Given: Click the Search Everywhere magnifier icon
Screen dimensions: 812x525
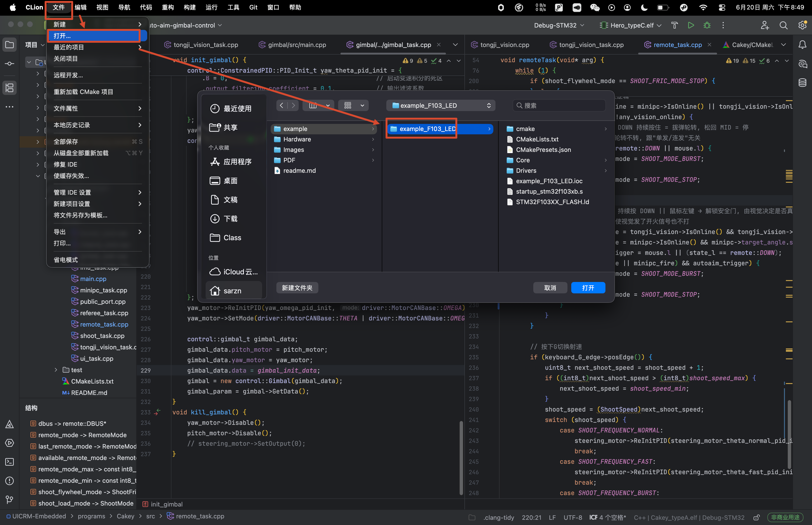Looking at the screenshot, I should pyautogui.click(x=784, y=25).
